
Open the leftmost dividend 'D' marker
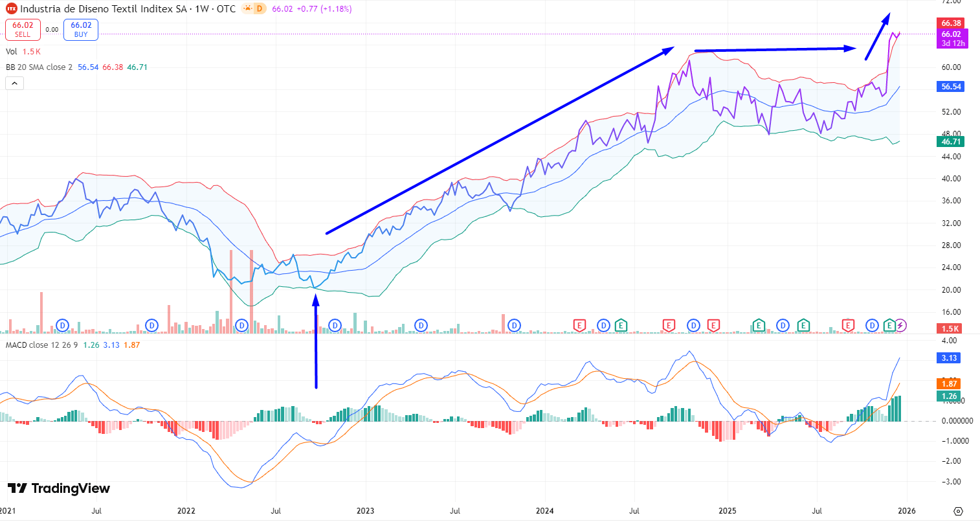coord(63,325)
